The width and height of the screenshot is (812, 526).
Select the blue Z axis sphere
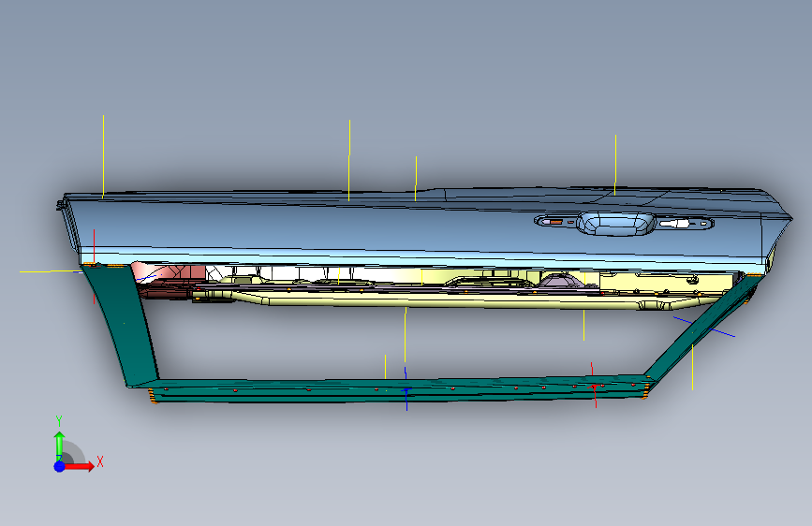tap(60, 466)
